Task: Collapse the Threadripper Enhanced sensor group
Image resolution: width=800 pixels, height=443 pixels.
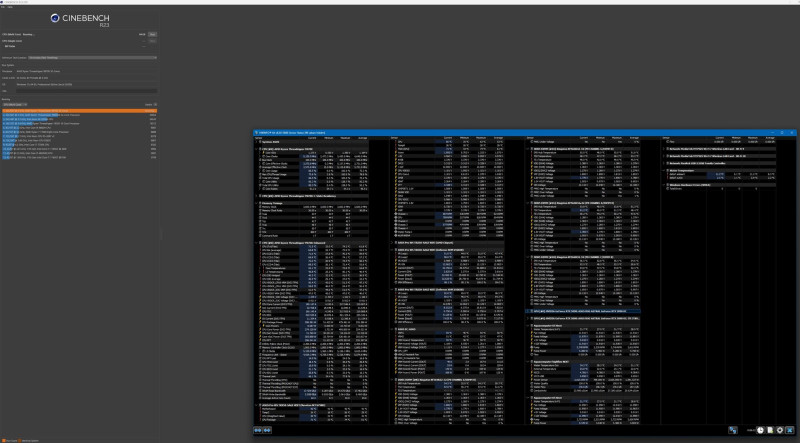Action: [x=257, y=243]
